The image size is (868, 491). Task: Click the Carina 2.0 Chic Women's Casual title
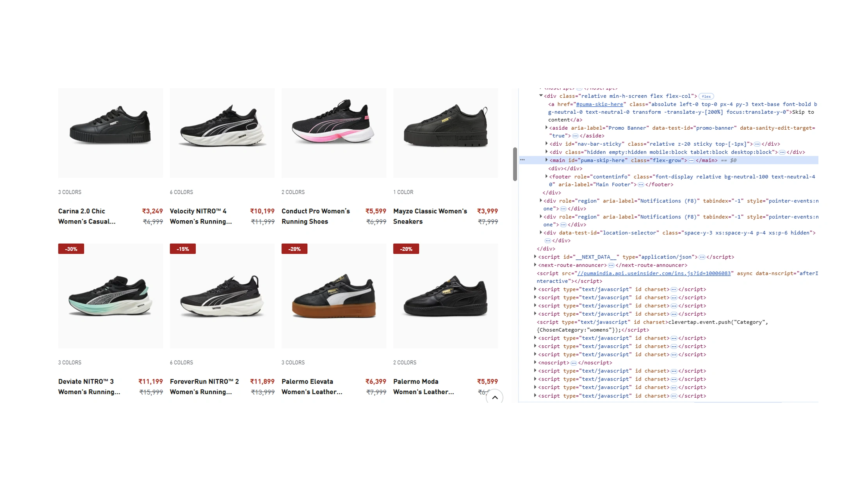(87, 216)
